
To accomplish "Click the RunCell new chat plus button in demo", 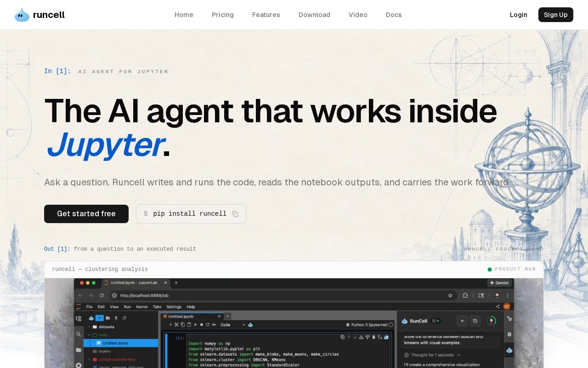I will pyautogui.click(x=462, y=321).
